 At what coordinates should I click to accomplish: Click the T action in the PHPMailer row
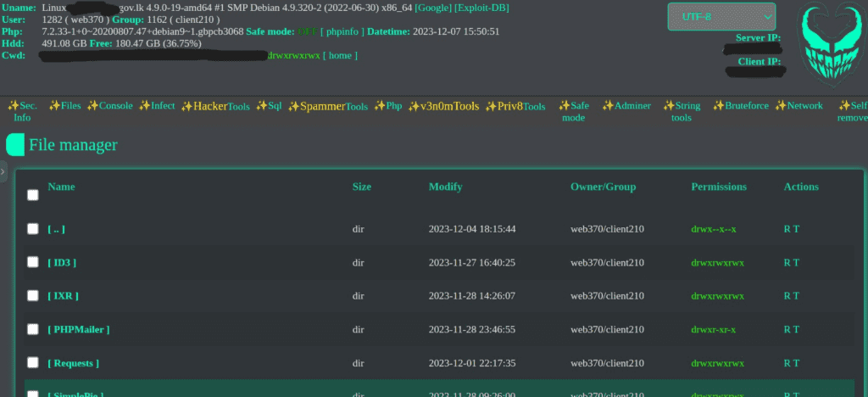[796, 329]
